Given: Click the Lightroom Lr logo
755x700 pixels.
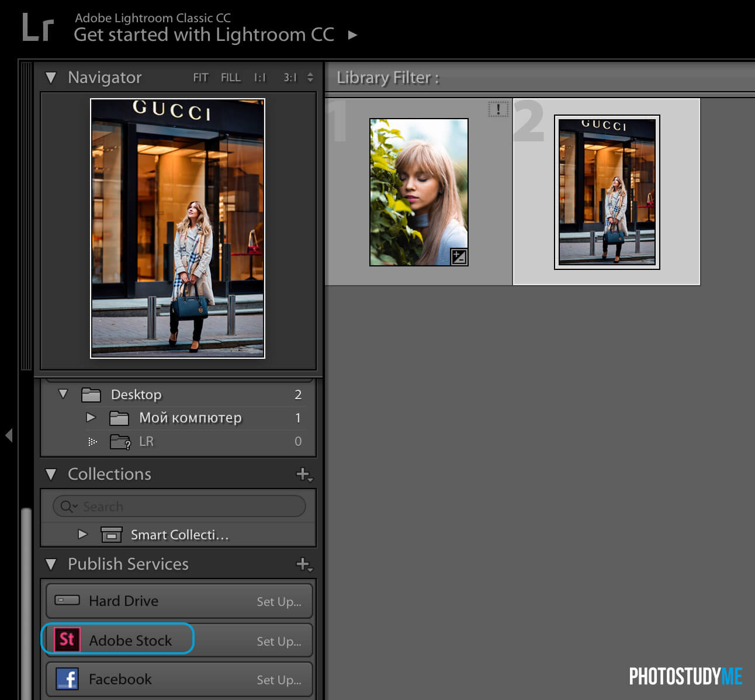Looking at the screenshot, I should coord(38,27).
